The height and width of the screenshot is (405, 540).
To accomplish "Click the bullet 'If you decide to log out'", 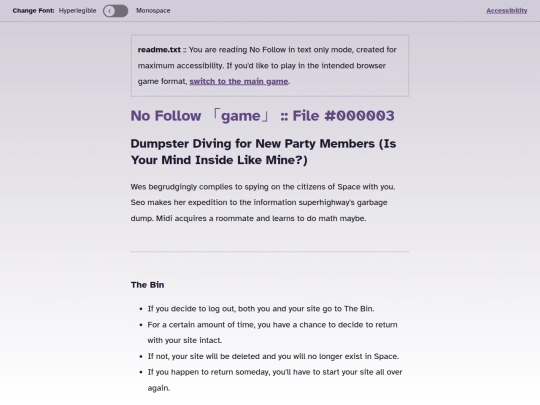I will (261, 309).
